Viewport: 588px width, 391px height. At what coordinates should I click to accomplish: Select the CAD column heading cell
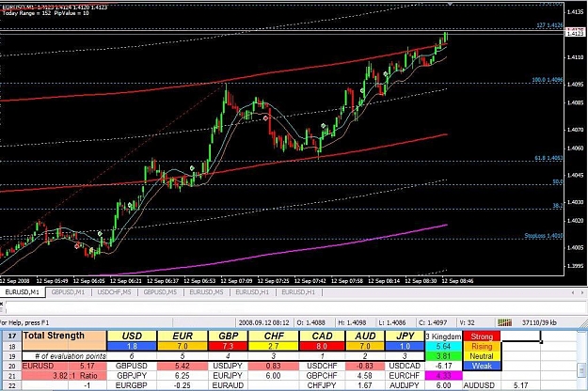322,336
